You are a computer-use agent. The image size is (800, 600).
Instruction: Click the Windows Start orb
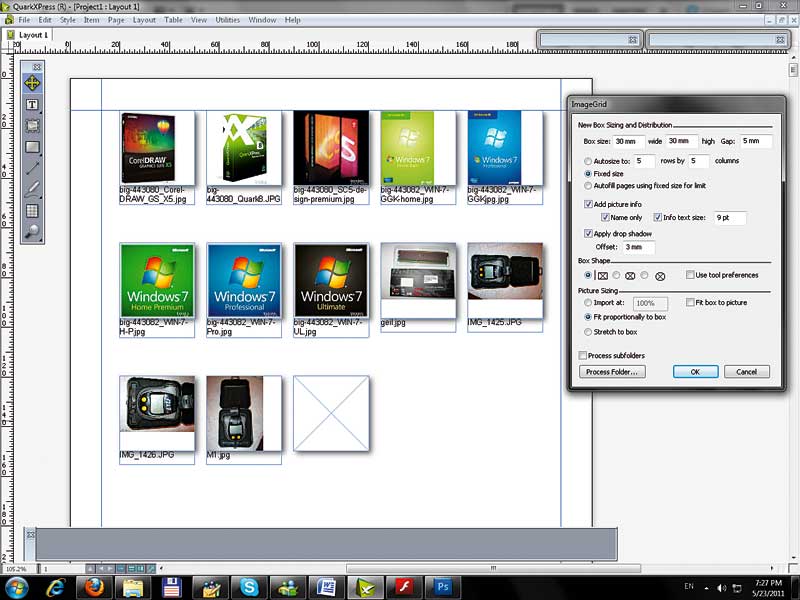point(17,587)
